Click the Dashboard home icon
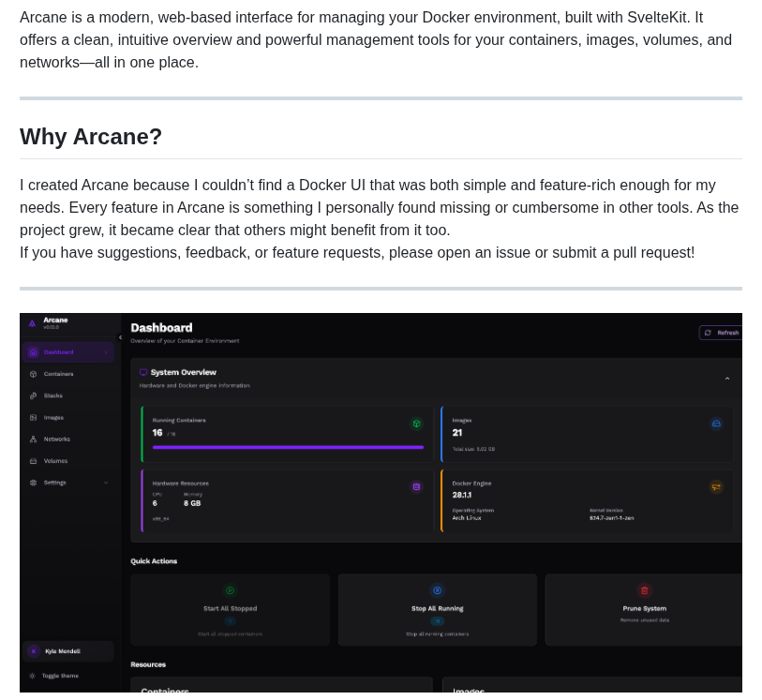This screenshot has height=700, width=762. click(x=33, y=352)
